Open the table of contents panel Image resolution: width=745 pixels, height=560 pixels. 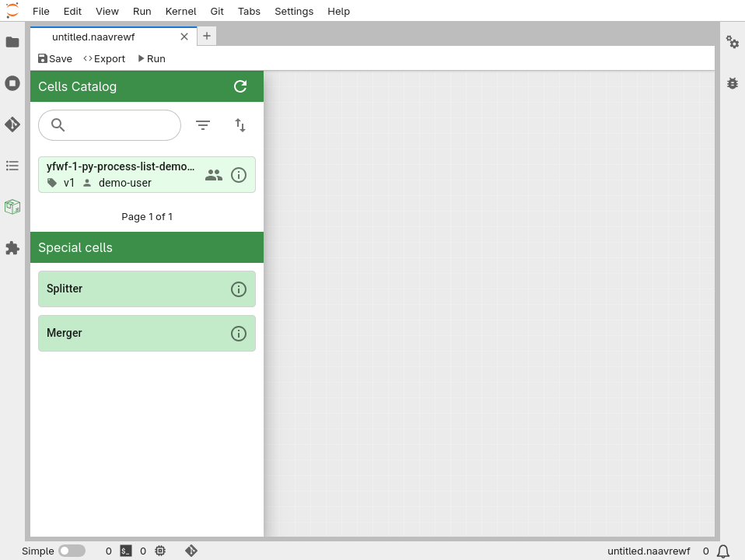(x=12, y=166)
